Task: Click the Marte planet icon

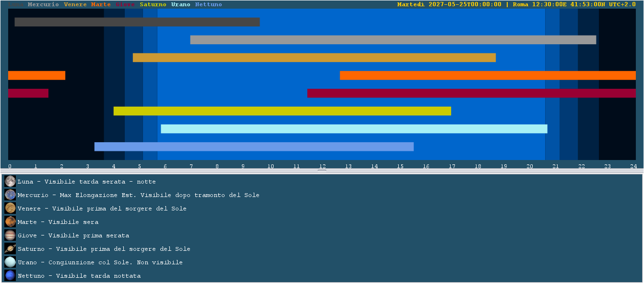Action: [x=10, y=222]
